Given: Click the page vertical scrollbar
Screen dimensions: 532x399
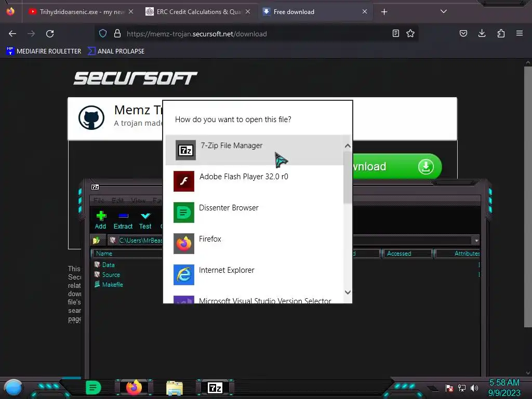Looking at the screenshot, I should pos(528,197).
